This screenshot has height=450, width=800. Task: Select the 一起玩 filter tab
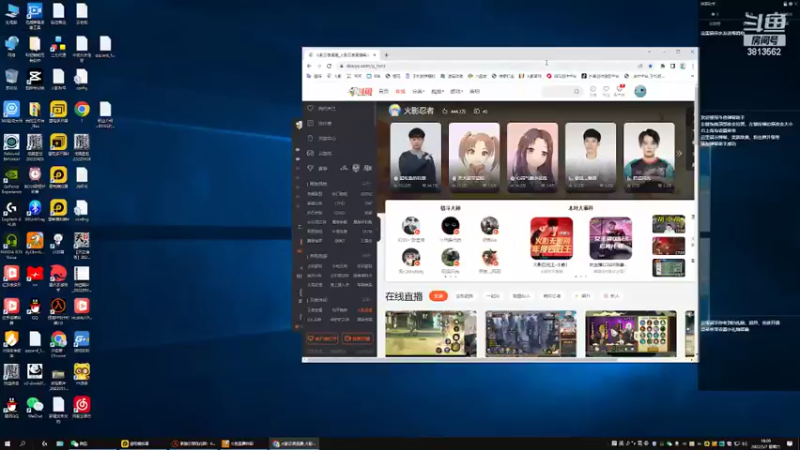coord(493,296)
